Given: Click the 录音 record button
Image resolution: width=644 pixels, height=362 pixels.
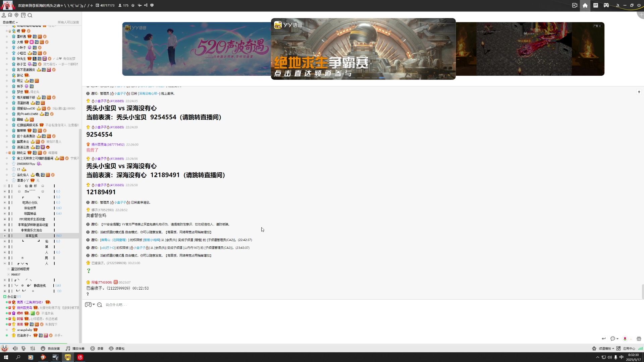Looking at the screenshot, I should tap(97, 349).
